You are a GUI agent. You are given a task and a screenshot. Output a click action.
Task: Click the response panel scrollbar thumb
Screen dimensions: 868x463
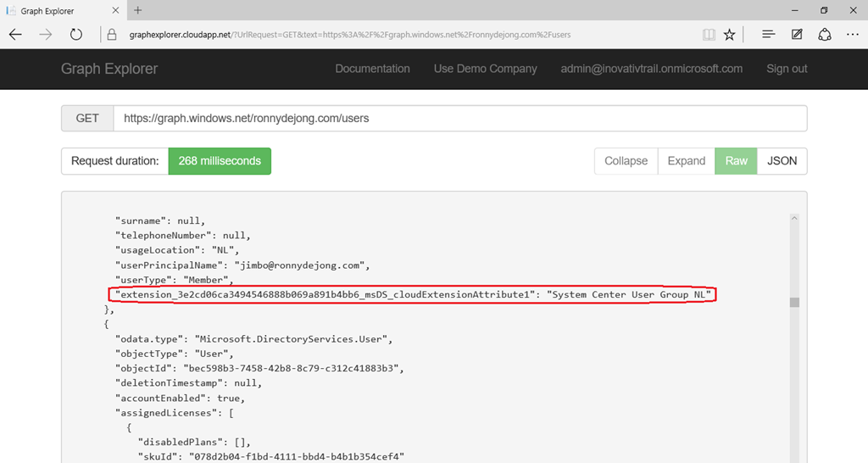794,303
